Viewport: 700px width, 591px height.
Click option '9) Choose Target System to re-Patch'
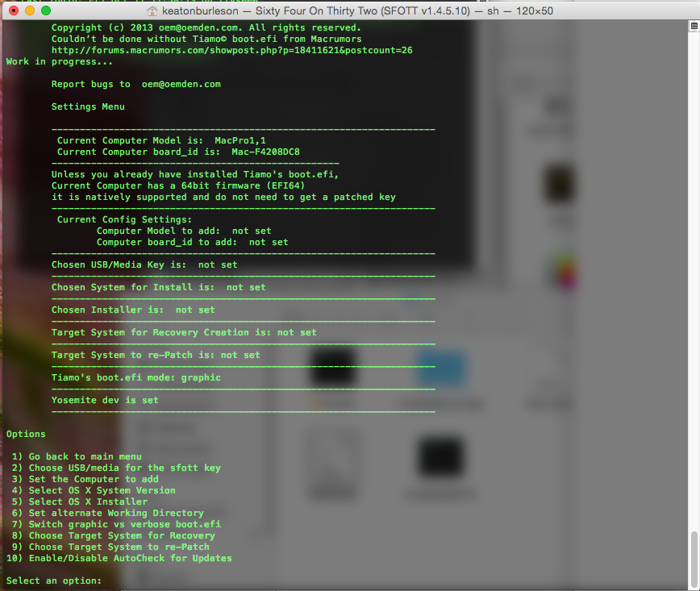pos(110,547)
